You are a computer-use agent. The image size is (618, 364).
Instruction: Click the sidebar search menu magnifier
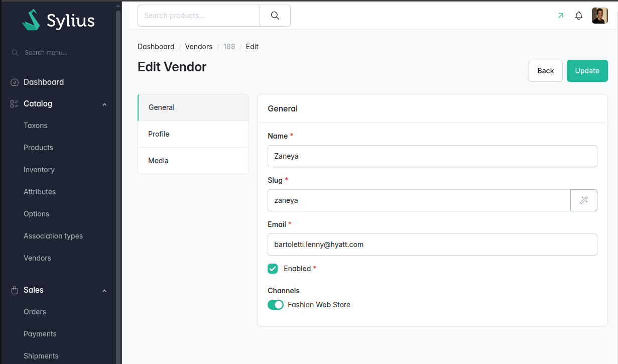coord(15,53)
